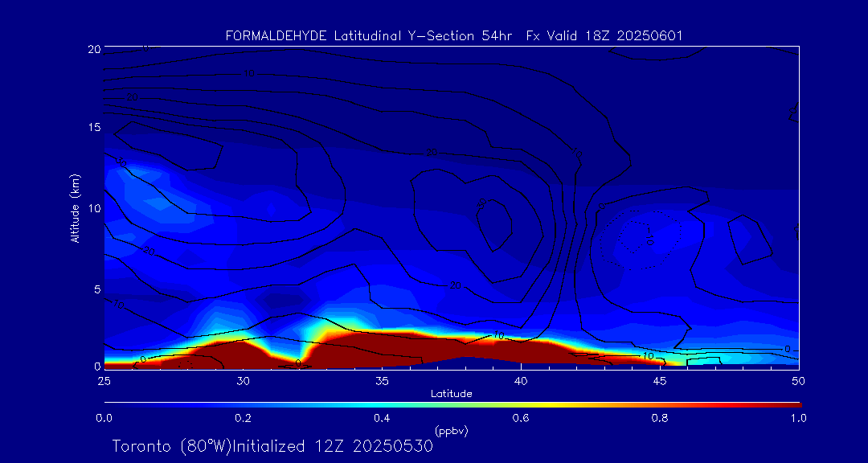Click the colorbar scale label '0.0'
Viewport: 868px width, 463px height.
pyautogui.click(x=104, y=418)
